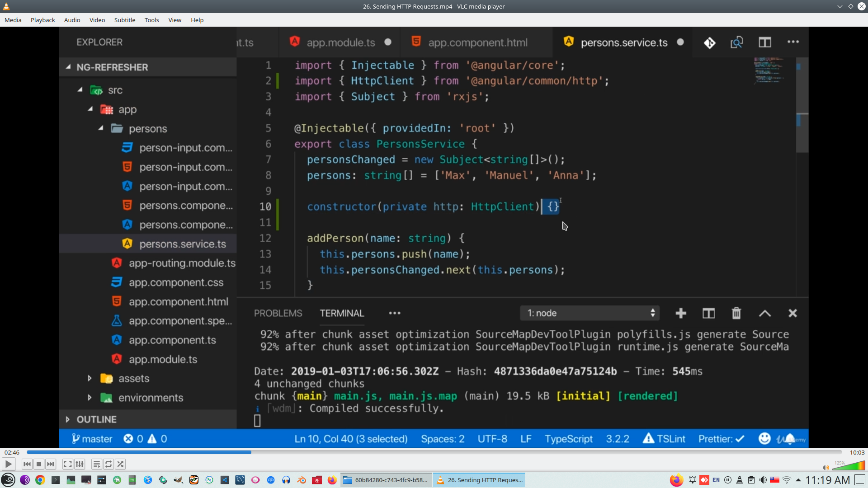The image size is (868, 488).
Task: Open the Subtitle menu
Action: (x=124, y=20)
